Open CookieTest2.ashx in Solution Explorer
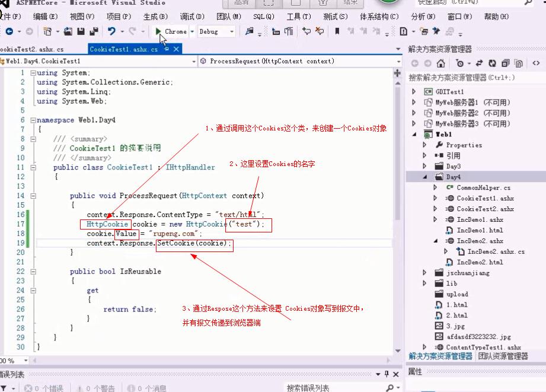The height and width of the screenshot is (392, 546). [x=485, y=209]
